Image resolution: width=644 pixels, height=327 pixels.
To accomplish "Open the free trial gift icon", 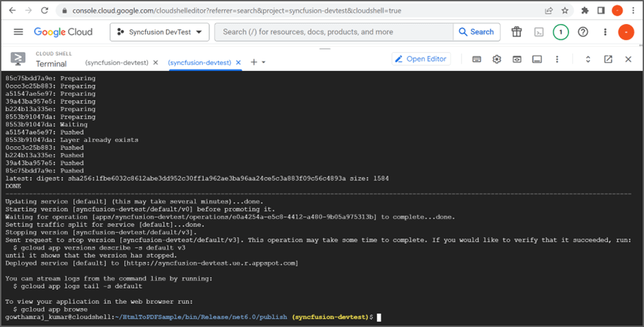I will pyautogui.click(x=516, y=32).
